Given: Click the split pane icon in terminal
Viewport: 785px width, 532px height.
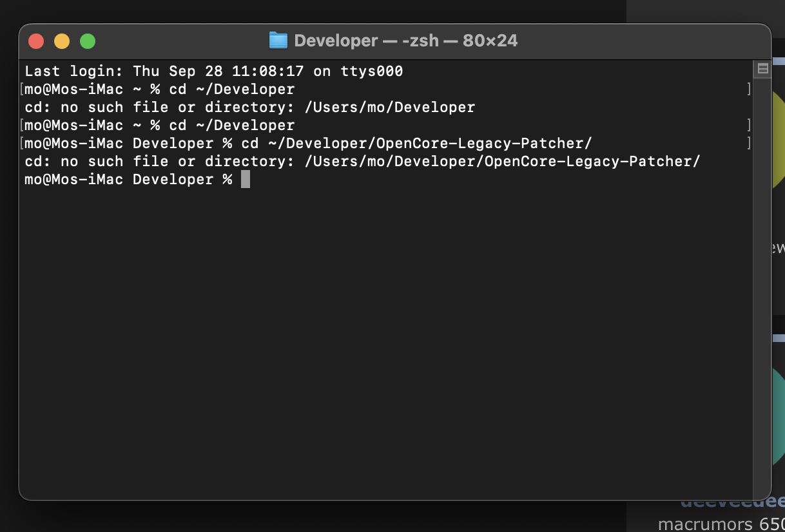Looking at the screenshot, I should [x=762, y=69].
